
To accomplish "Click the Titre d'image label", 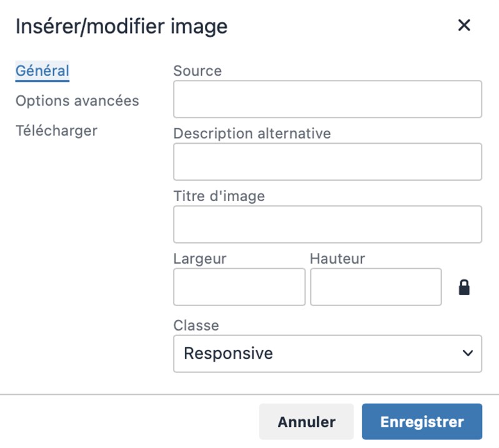I will tap(219, 196).
